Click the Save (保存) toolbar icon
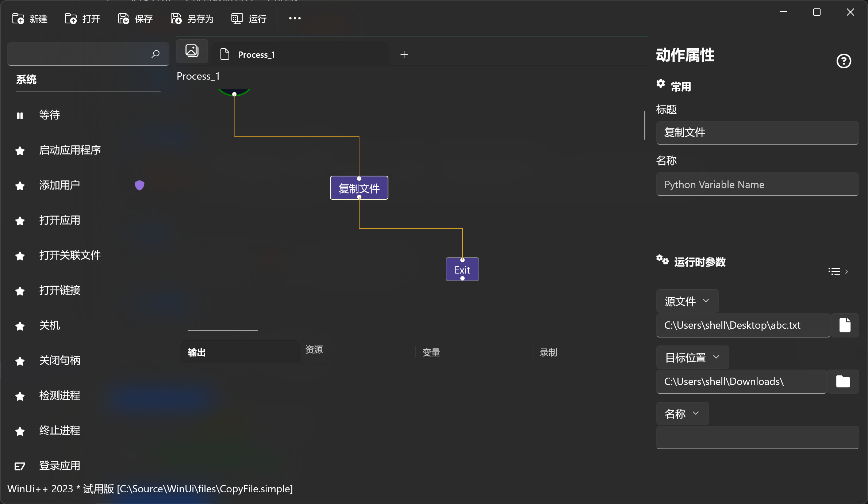This screenshot has height=504, width=868. pos(124,19)
